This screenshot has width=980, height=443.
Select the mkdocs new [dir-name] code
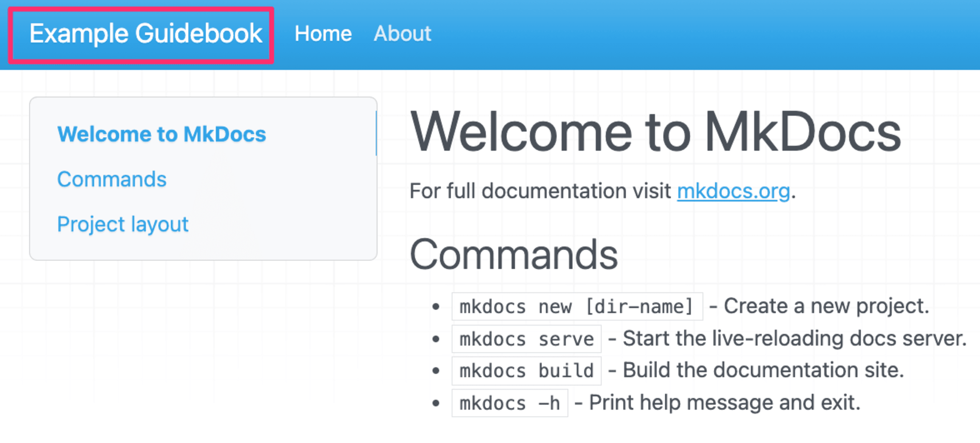pos(577,306)
